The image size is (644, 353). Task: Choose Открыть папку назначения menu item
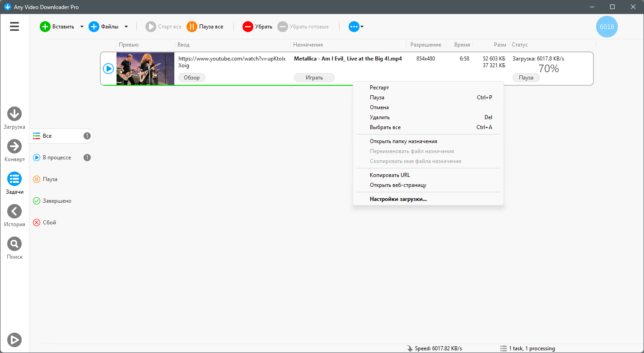point(428,141)
